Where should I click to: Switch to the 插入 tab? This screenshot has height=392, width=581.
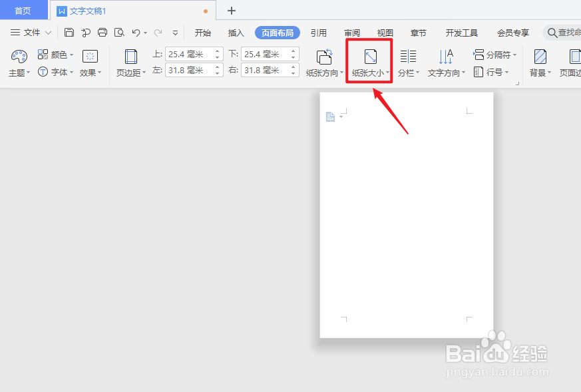coord(236,33)
